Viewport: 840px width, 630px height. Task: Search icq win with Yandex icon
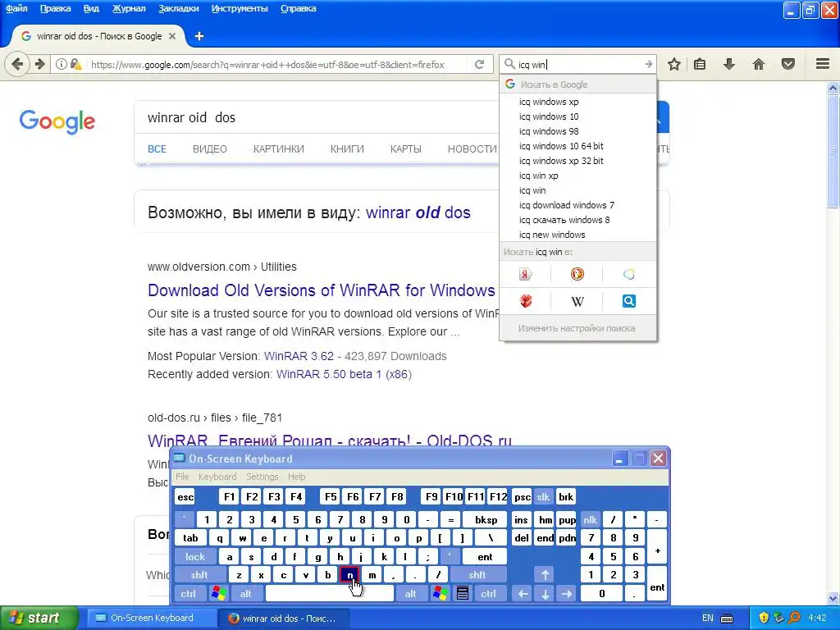tap(525, 274)
